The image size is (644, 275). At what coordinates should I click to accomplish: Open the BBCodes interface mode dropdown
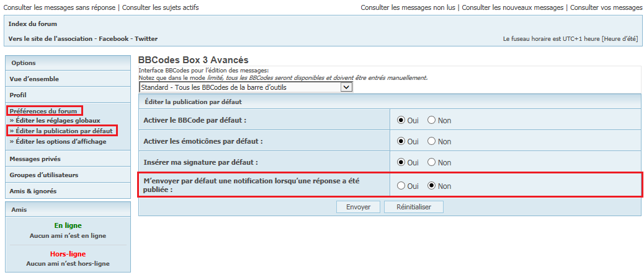pyautogui.click(x=246, y=87)
